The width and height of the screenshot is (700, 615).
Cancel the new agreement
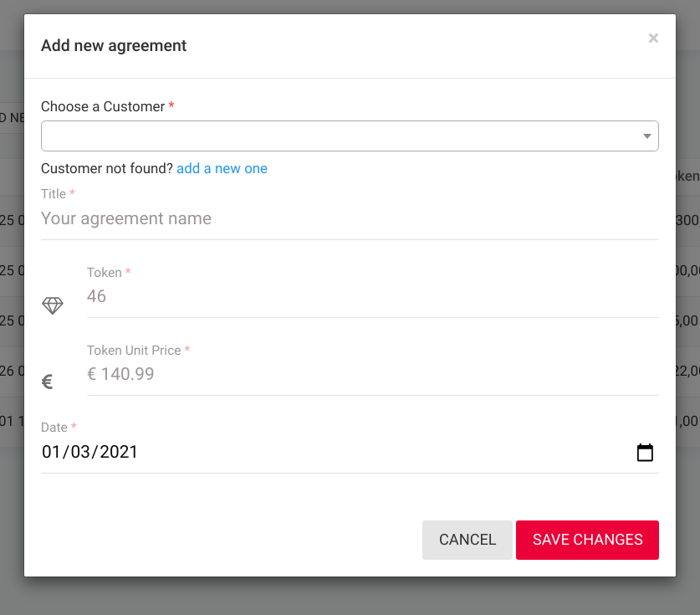468,540
